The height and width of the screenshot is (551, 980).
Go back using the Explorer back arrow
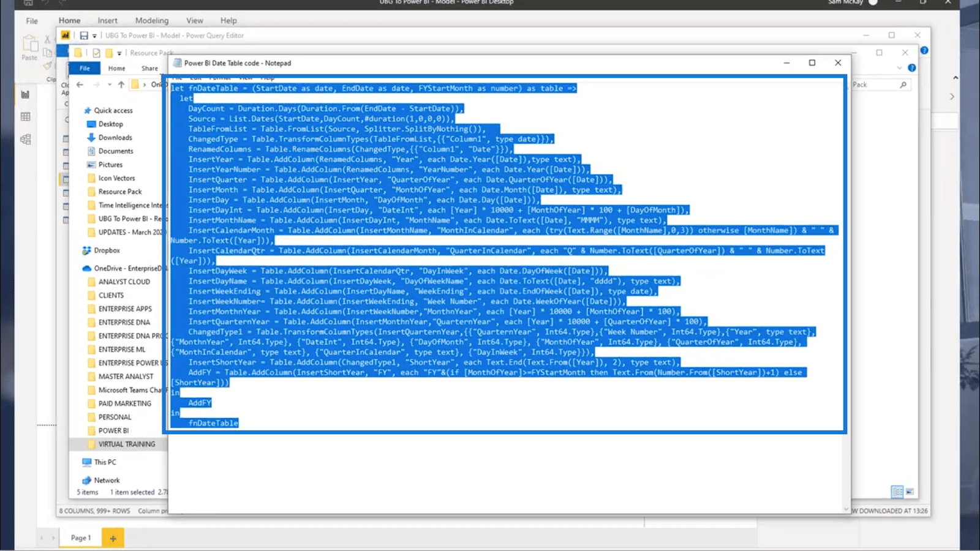click(80, 84)
